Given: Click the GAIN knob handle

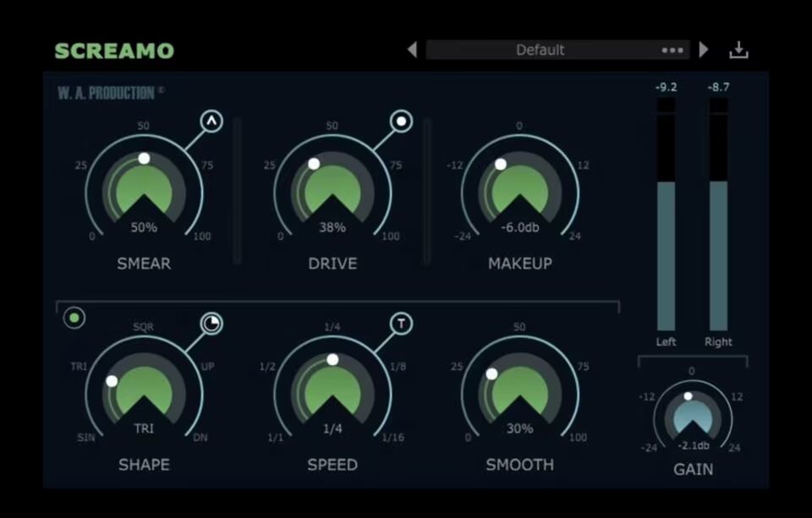Looking at the screenshot, I should pos(688,396).
